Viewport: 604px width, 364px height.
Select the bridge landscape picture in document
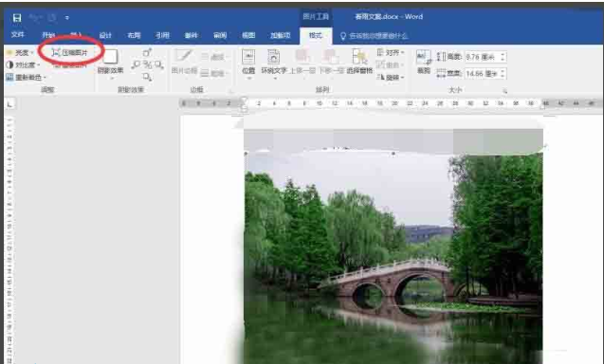394,258
